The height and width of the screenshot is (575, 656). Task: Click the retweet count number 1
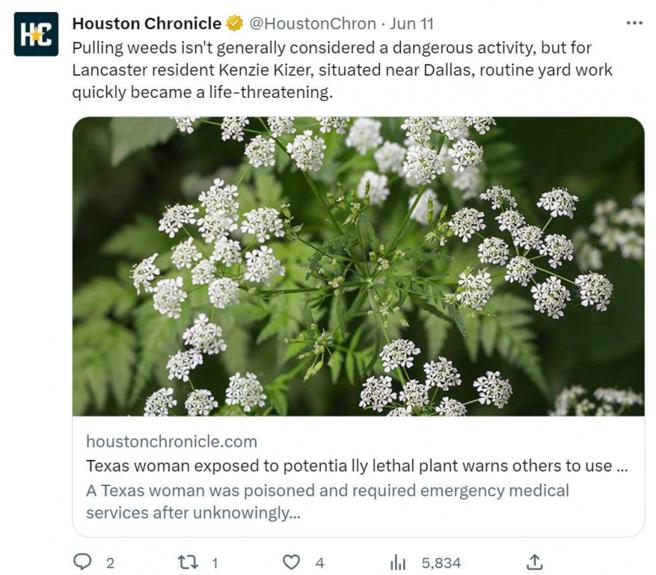(x=214, y=563)
